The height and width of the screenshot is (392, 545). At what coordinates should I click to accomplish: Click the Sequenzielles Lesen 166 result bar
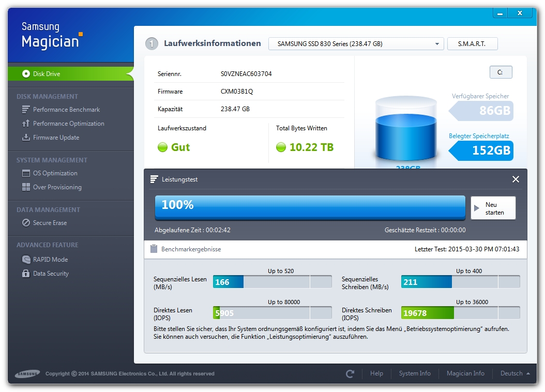point(272,282)
